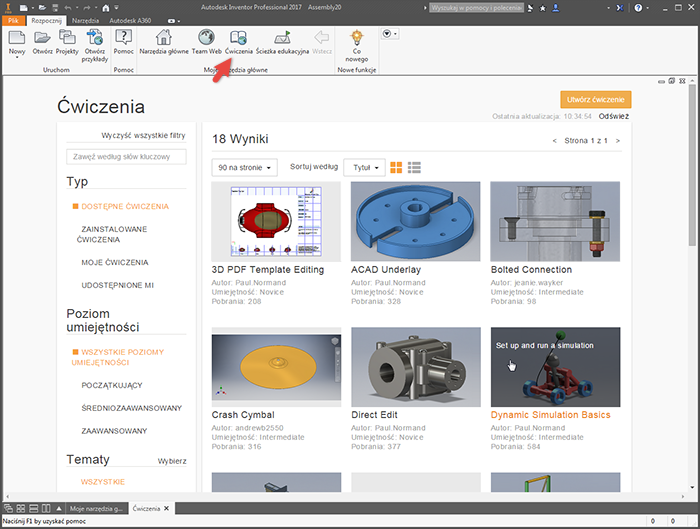Open the Autodesk A360 ribbon tab
The height and width of the screenshot is (529, 700).
point(130,21)
